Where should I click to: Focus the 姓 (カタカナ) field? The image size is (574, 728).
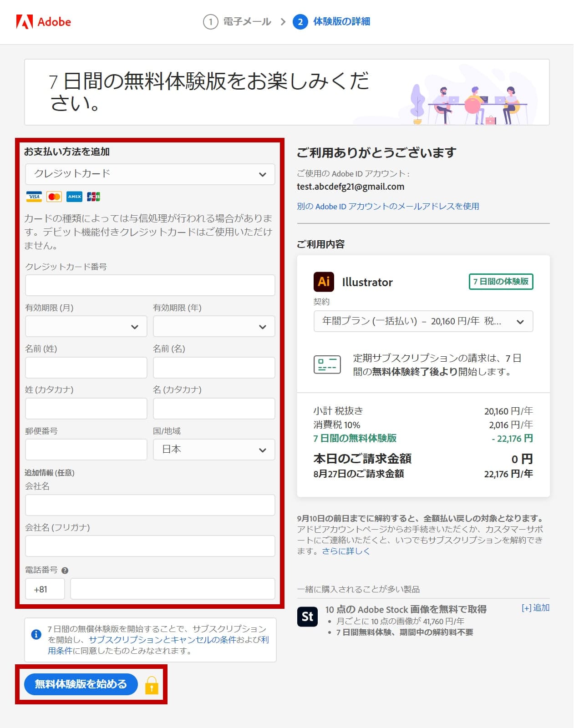(x=86, y=409)
